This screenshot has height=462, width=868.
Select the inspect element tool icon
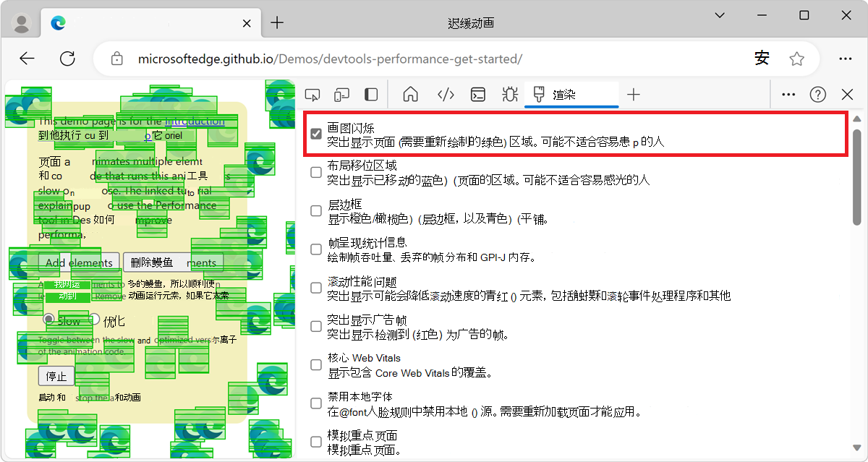pos(312,94)
